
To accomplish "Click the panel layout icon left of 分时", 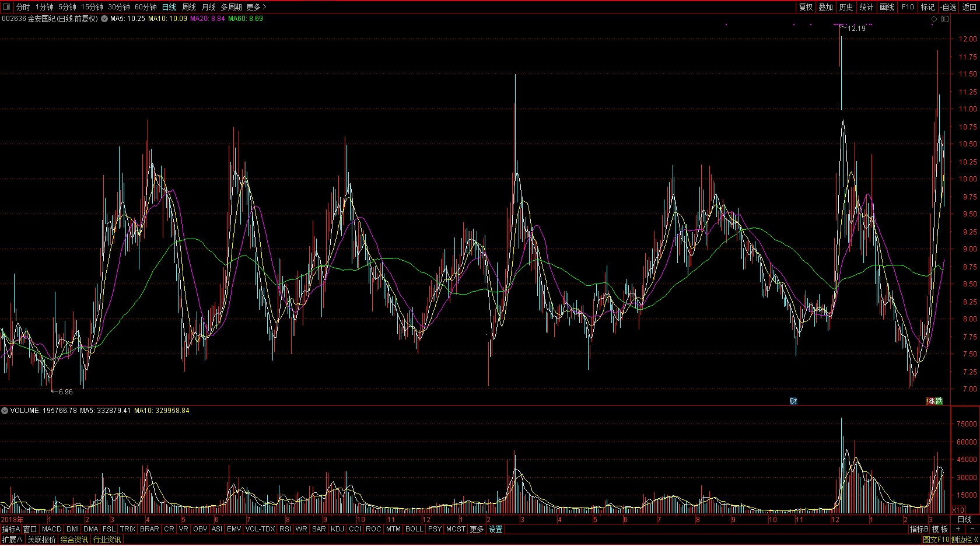I will point(6,7).
